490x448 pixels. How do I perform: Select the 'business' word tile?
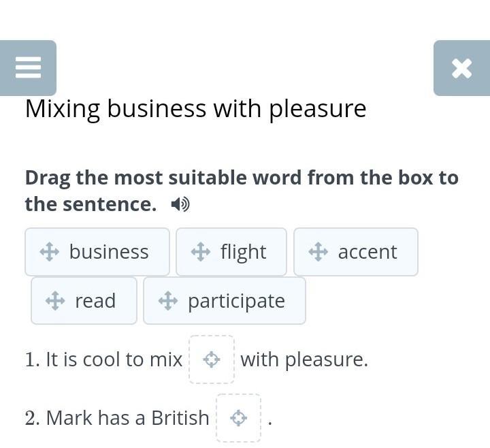108,252
